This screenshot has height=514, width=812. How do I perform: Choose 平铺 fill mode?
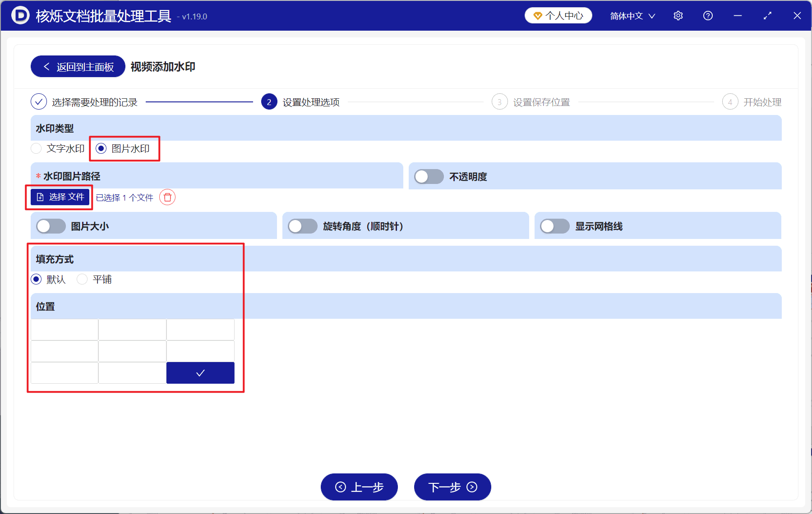[x=82, y=279]
